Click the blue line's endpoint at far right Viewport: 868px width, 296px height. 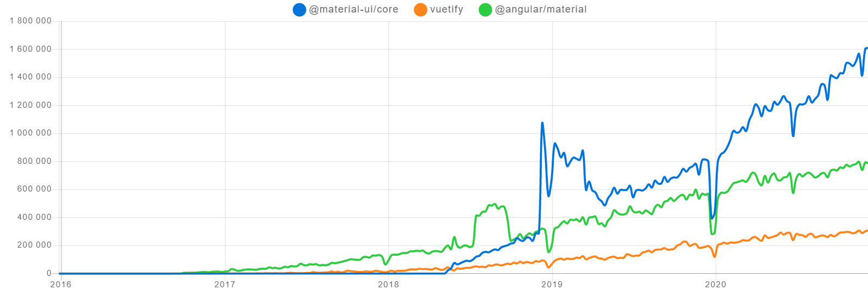[866, 48]
